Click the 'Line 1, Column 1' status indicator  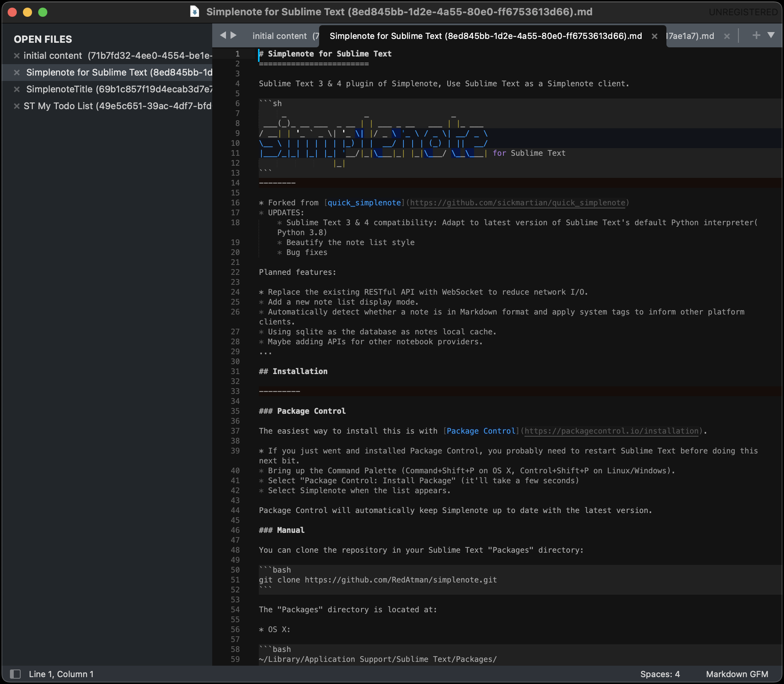[61, 674]
